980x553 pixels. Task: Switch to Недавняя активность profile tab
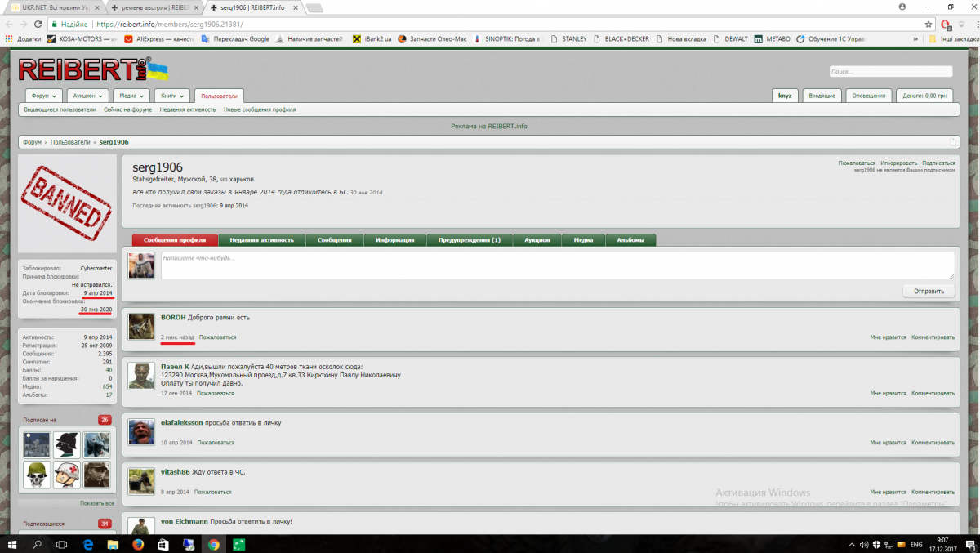click(x=262, y=240)
